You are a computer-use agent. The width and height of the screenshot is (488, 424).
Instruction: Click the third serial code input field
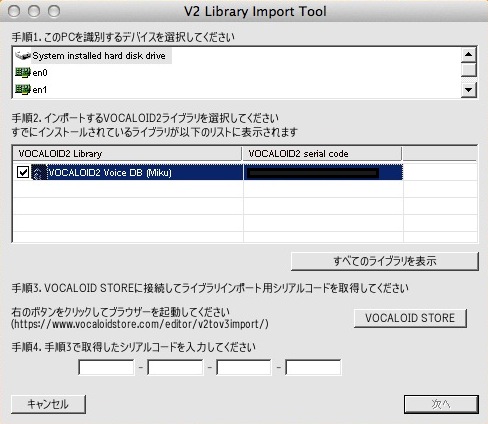[x=244, y=367]
